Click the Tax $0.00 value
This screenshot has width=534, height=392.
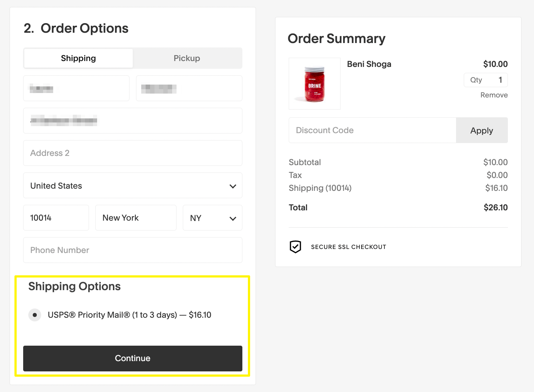click(x=497, y=175)
